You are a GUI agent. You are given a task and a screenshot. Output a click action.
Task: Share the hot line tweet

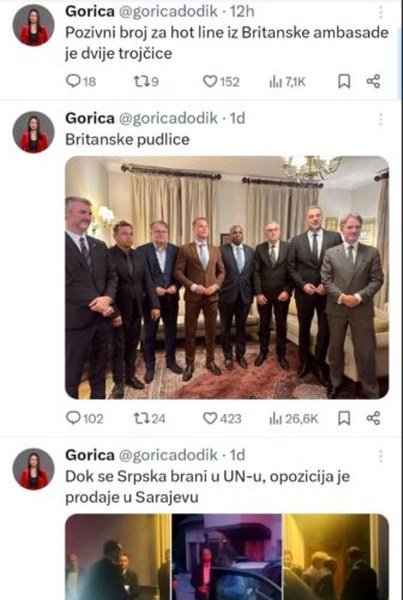click(374, 81)
